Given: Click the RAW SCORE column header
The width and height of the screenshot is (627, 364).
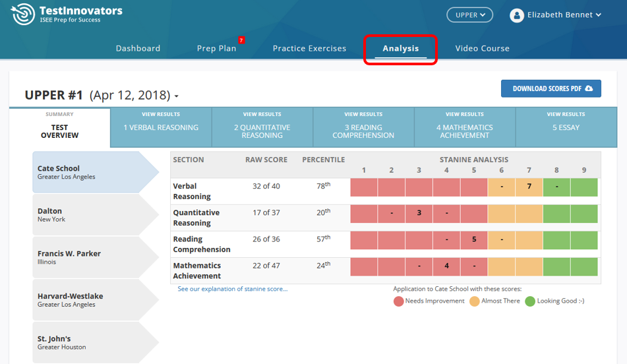Looking at the screenshot, I should (266, 160).
